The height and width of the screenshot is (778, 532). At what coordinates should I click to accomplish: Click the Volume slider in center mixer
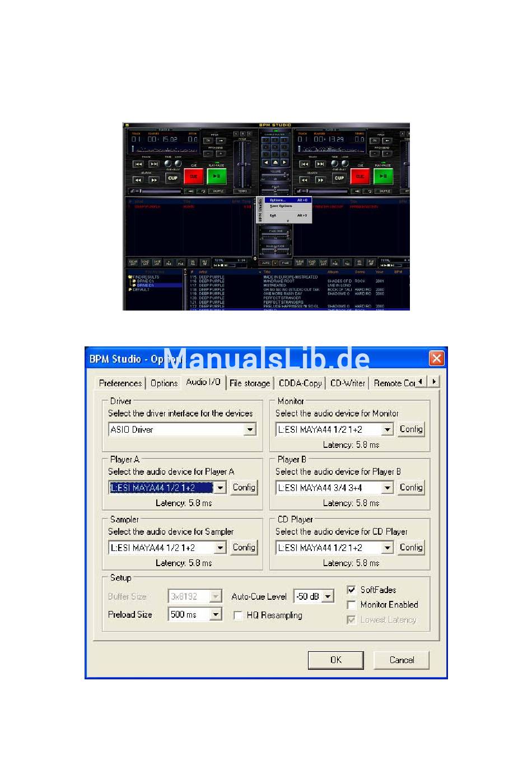[276, 175]
